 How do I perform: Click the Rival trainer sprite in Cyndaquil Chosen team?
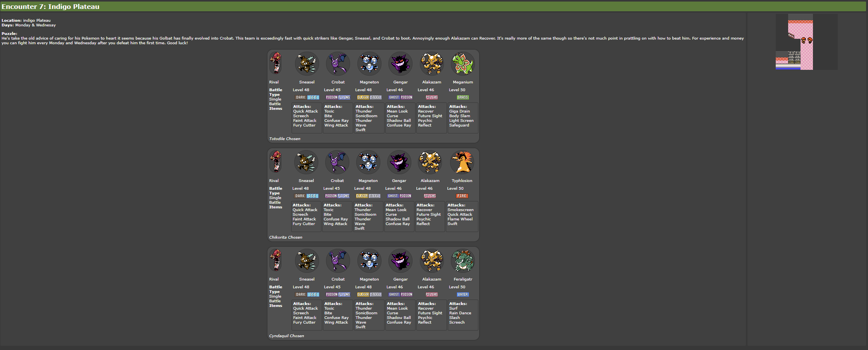point(276,260)
